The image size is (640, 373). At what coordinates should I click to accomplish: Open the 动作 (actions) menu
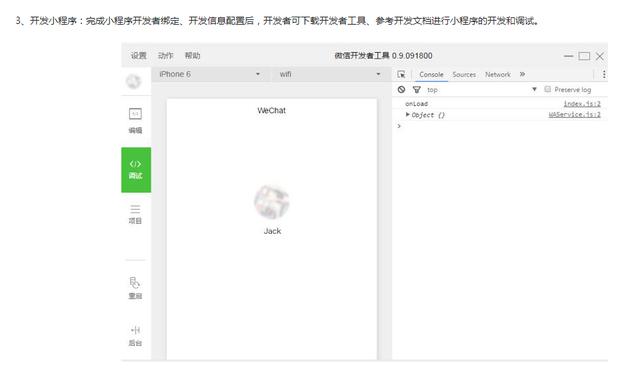165,56
